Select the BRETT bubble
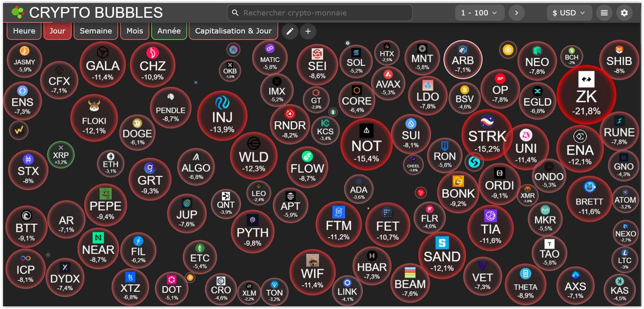 coord(589,198)
